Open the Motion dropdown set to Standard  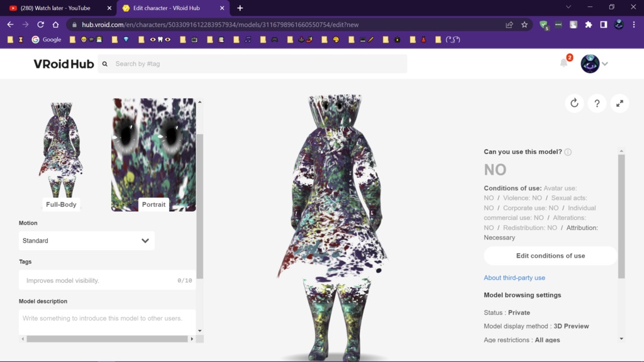(x=87, y=241)
